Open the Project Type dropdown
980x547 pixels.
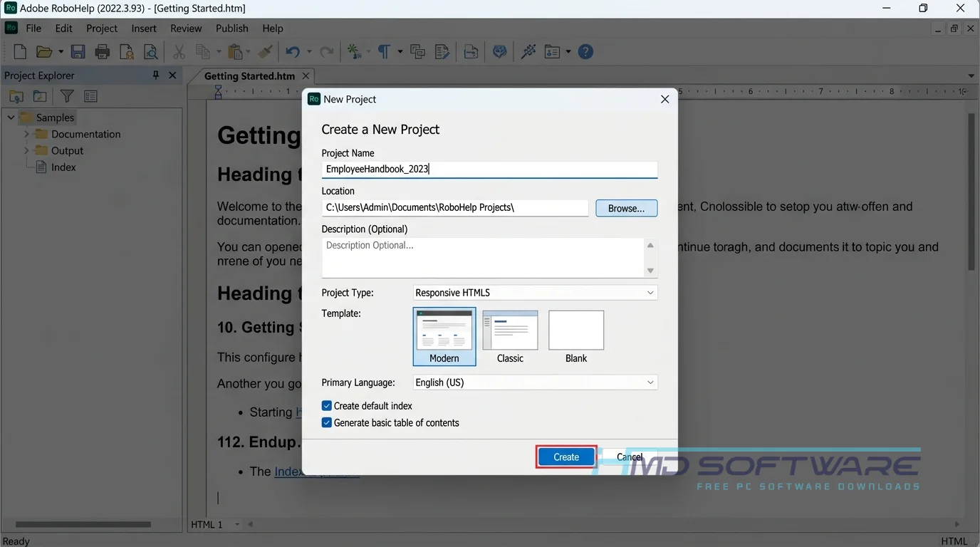pyautogui.click(x=535, y=293)
